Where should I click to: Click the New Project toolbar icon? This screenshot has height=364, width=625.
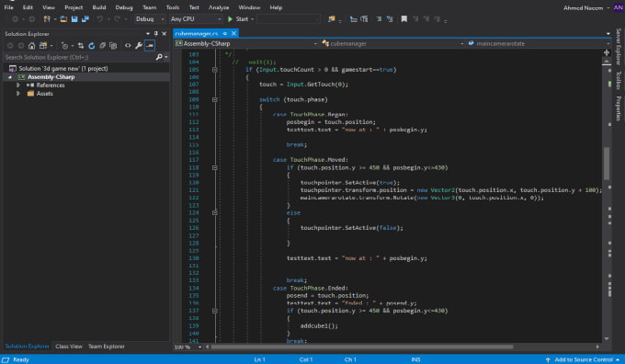[47, 18]
